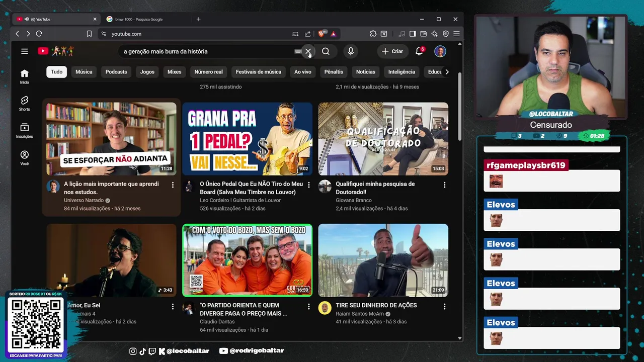
Task: Open the music note playlist icon
Action: click(401, 34)
